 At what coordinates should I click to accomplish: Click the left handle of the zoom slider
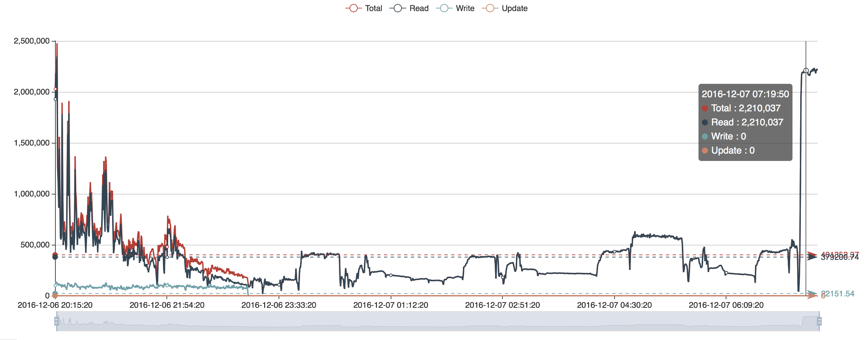click(57, 321)
